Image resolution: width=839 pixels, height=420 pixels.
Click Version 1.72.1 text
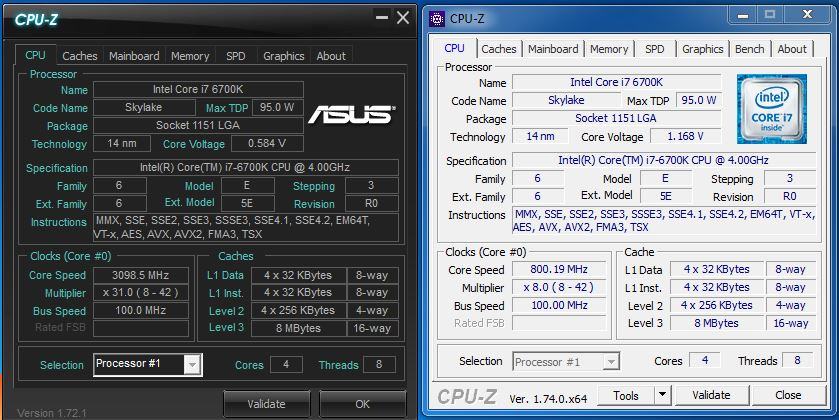click(x=52, y=413)
